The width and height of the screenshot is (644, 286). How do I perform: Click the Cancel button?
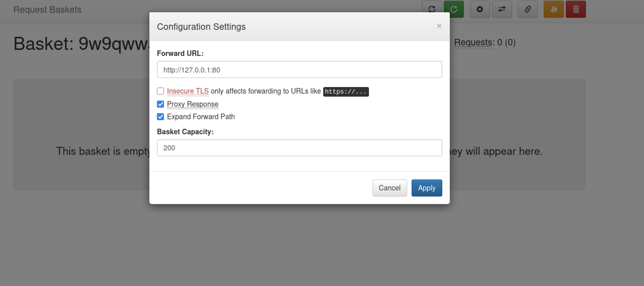pos(390,188)
